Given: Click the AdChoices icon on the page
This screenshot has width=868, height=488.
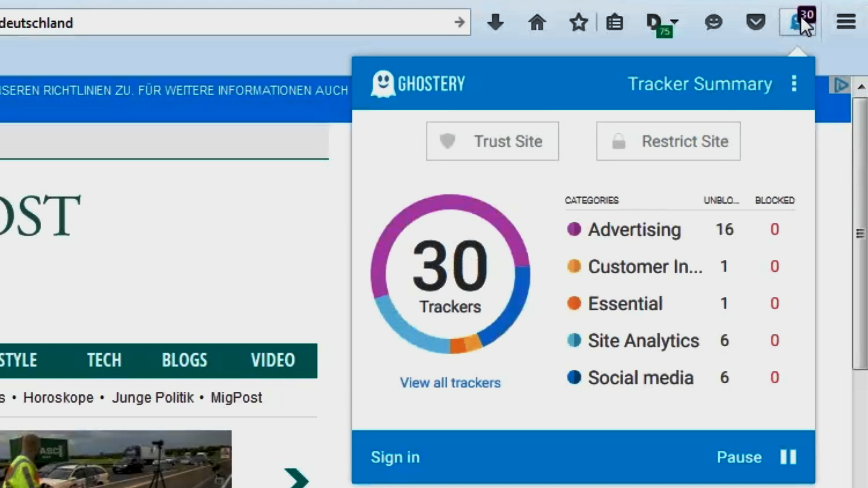Looking at the screenshot, I should coord(840,85).
